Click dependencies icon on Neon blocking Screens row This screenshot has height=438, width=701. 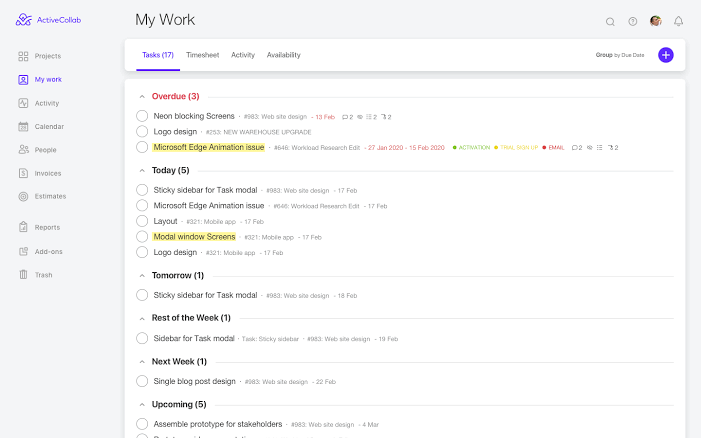(x=384, y=117)
